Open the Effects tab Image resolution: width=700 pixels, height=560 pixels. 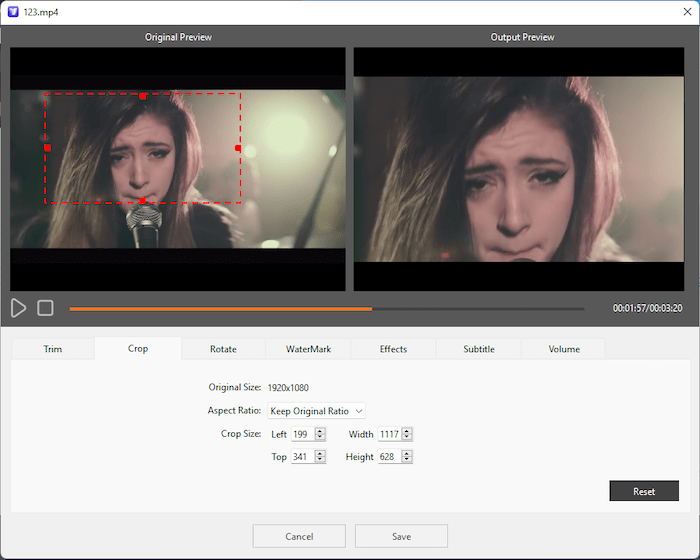coord(393,349)
